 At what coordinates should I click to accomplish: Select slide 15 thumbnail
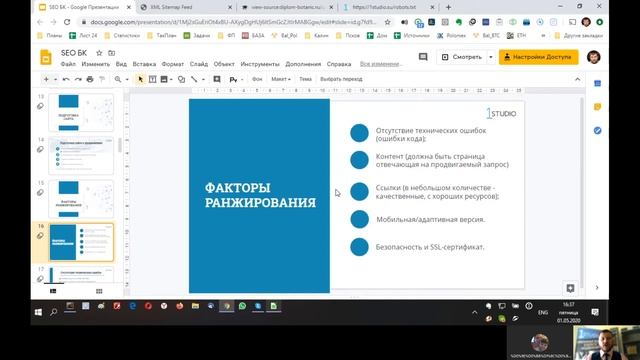(81, 199)
